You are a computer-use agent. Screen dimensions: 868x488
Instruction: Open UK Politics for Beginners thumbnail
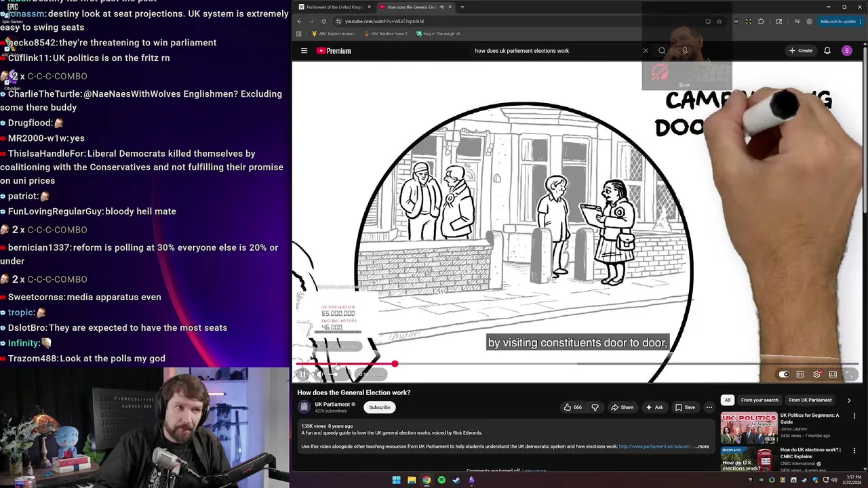click(x=749, y=427)
